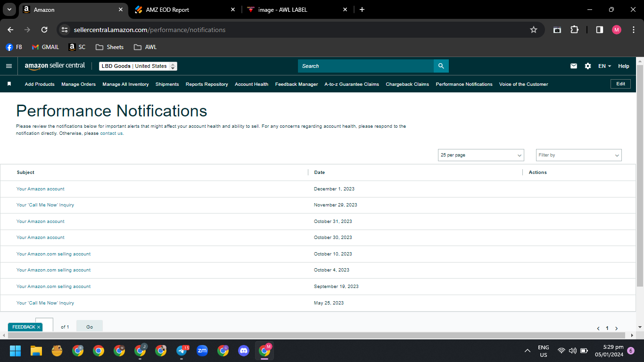The height and width of the screenshot is (362, 644).
Task: Show hidden system tray icons
Action: [x=527, y=351]
